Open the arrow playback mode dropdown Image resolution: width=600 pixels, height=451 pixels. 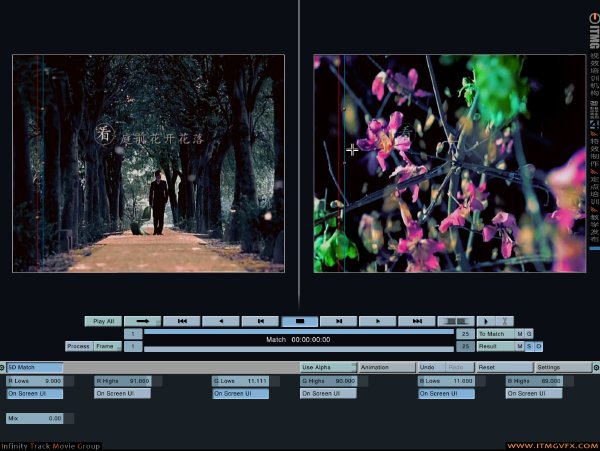(142, 321)
